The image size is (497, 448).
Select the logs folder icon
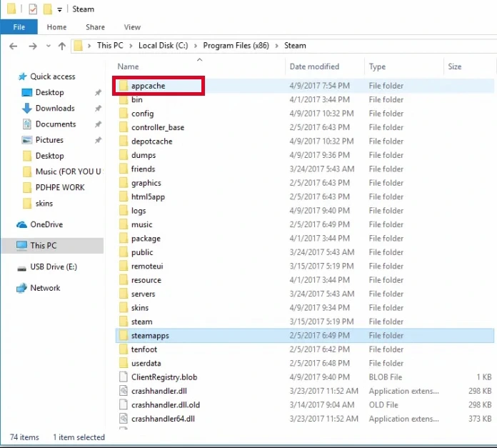coord(124,211)
